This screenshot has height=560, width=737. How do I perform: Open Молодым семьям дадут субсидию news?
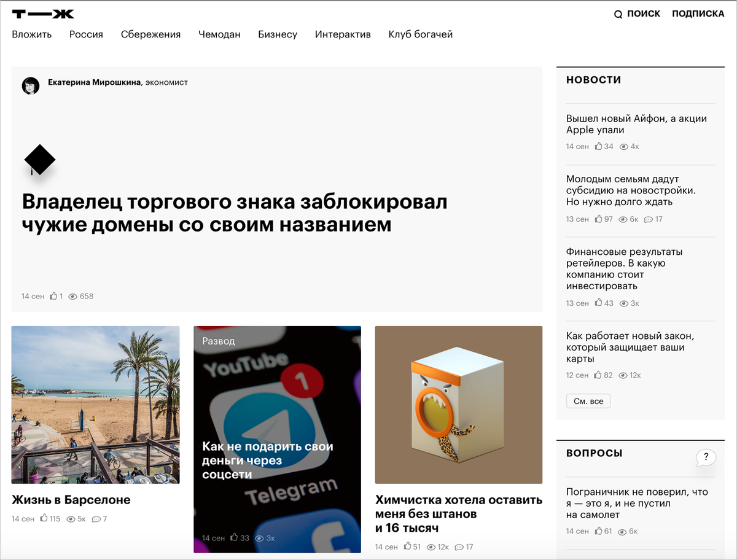631,190
